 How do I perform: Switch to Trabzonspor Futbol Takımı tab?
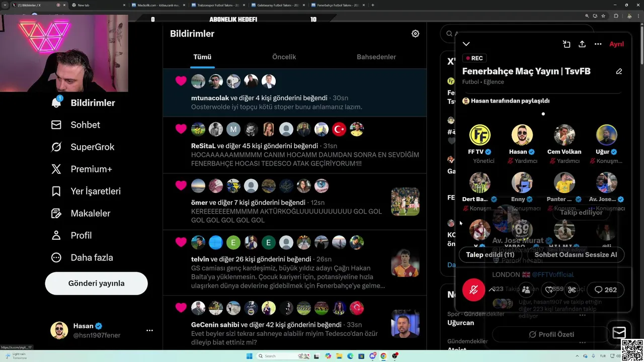tap(218, 5)
